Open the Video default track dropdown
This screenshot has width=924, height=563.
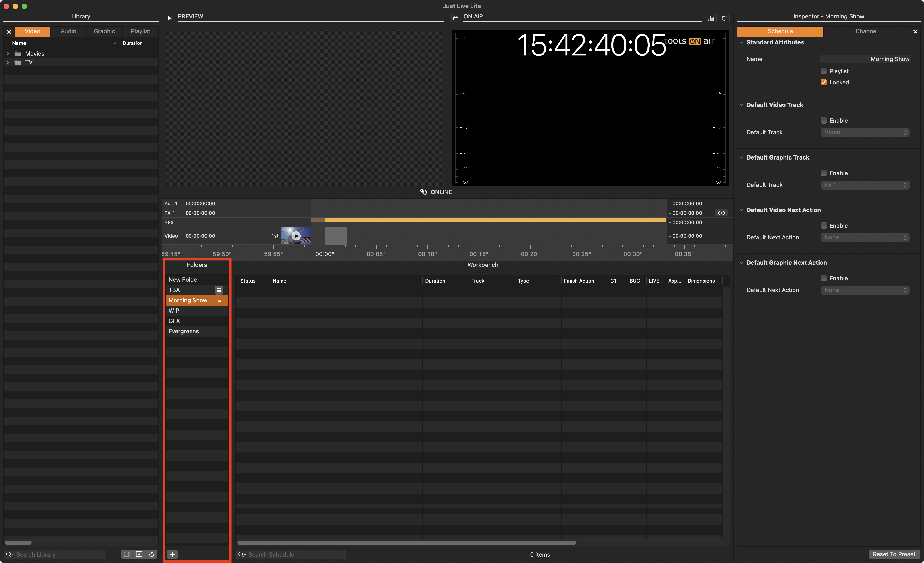865,132
